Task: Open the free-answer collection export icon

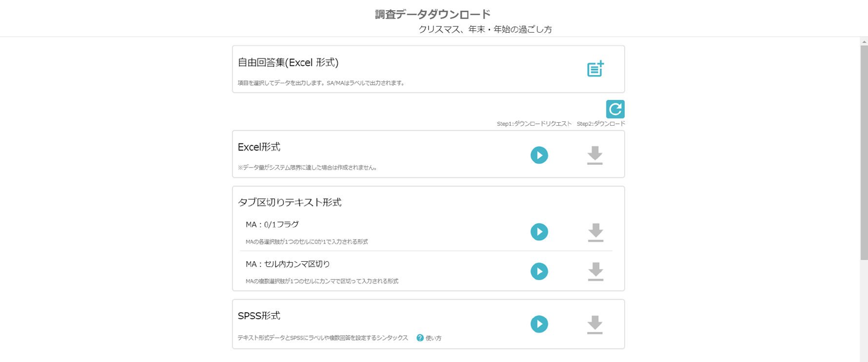Action: click(595, 69)
